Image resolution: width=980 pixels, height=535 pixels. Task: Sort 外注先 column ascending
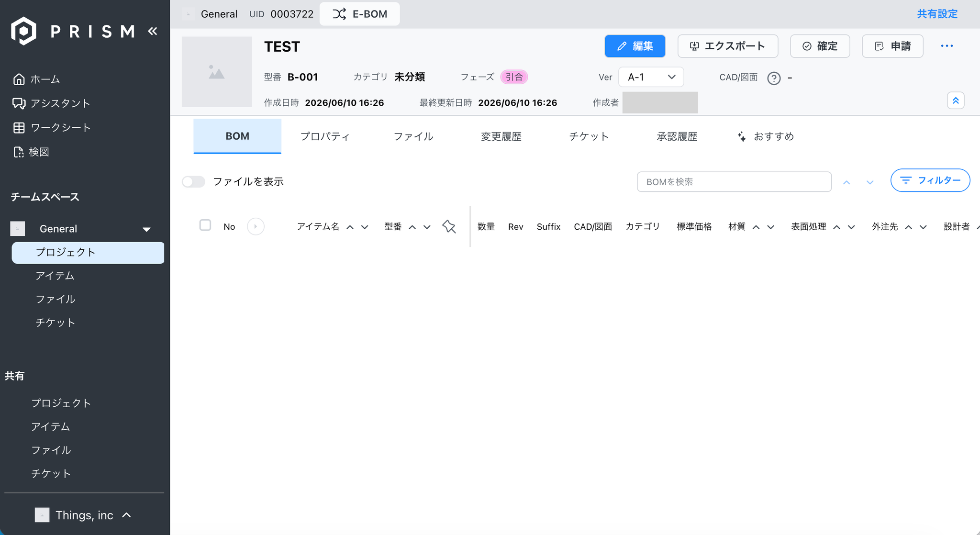click(x=908, y=227)
